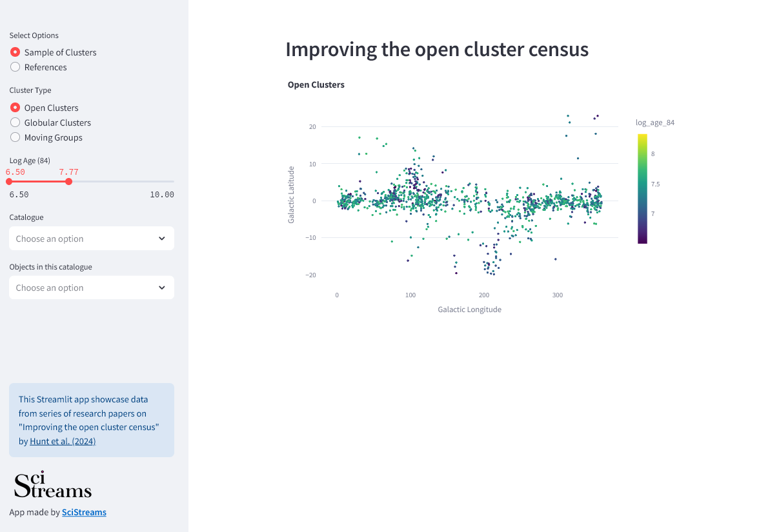Image resolution: width=759 pixels, height=532 pixels.
Task: Select the Sample of Clusters radio button
Action: 15,52
